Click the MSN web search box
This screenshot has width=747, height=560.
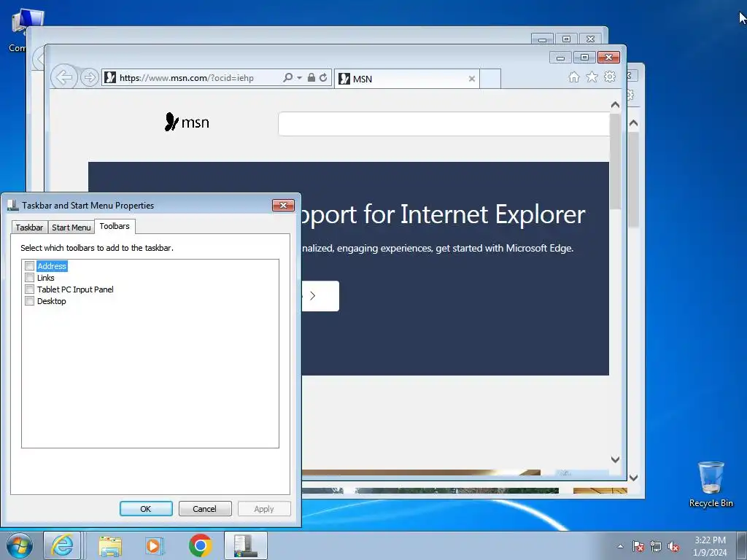tap(444, 124)
